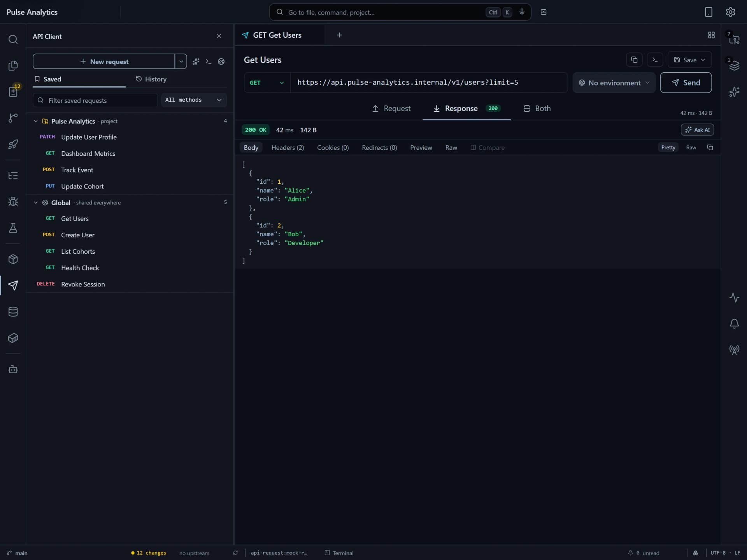Open the bug debug sidebar icon
This screenshot has height=560, width=747.
[13, 202]
